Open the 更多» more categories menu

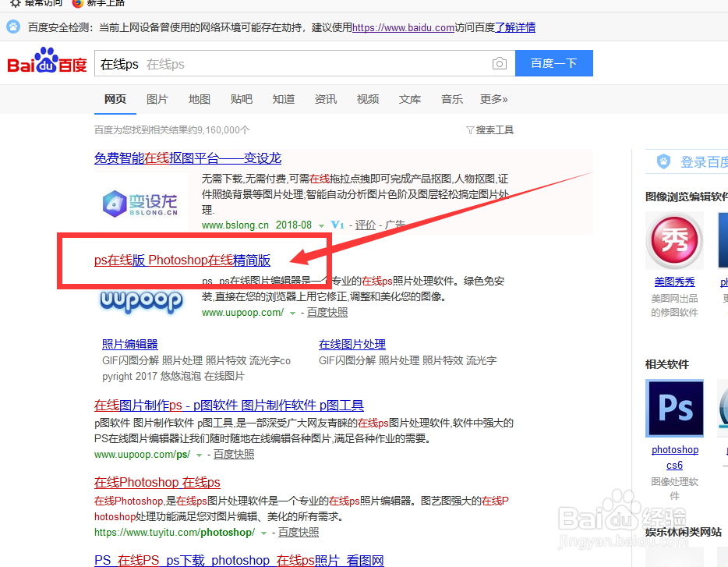coord(493,99)
